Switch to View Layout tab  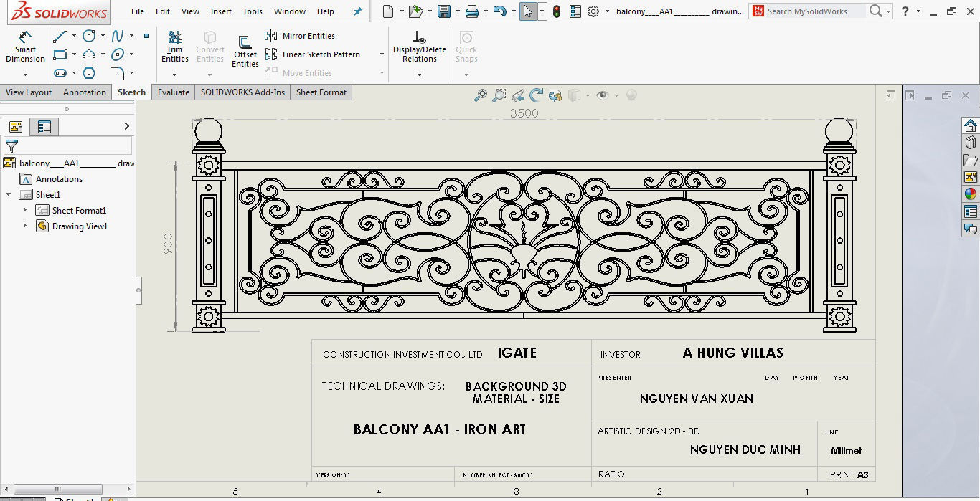click(29, 92)
